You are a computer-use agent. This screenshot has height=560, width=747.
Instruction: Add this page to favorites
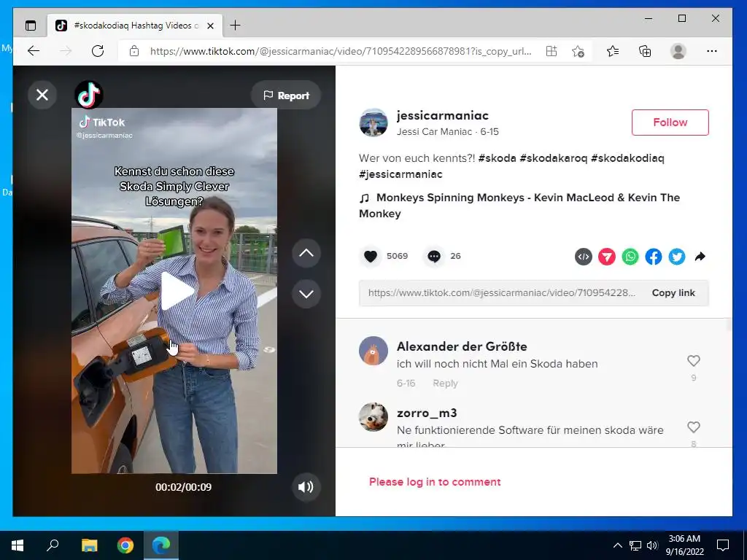(578, 51)
